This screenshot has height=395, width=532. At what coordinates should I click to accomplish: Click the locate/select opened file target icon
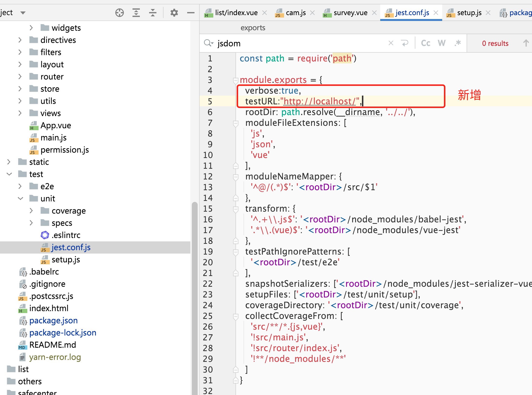[x=120, y=13]
